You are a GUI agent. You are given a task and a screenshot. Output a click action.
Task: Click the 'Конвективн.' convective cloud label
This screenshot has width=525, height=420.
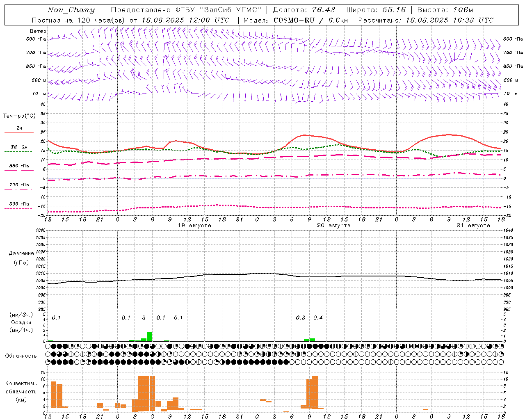[x=21, y=383]
